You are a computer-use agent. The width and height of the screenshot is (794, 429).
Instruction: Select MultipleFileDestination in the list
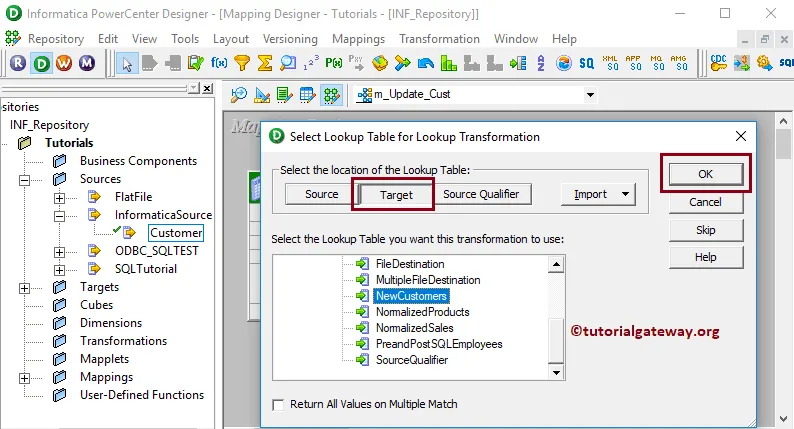428,280
